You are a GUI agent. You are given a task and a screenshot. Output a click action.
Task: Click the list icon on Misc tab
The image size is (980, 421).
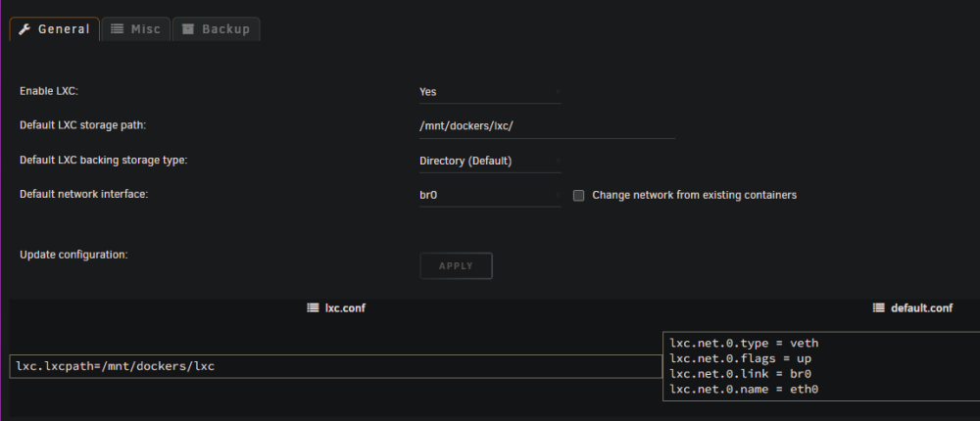click(117, 28)
